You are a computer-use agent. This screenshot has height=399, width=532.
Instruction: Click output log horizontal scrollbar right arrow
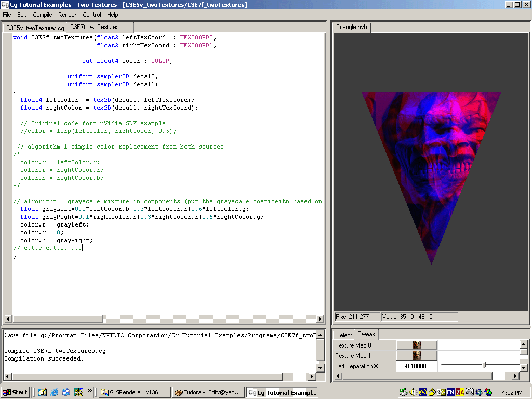click(312, 376)
